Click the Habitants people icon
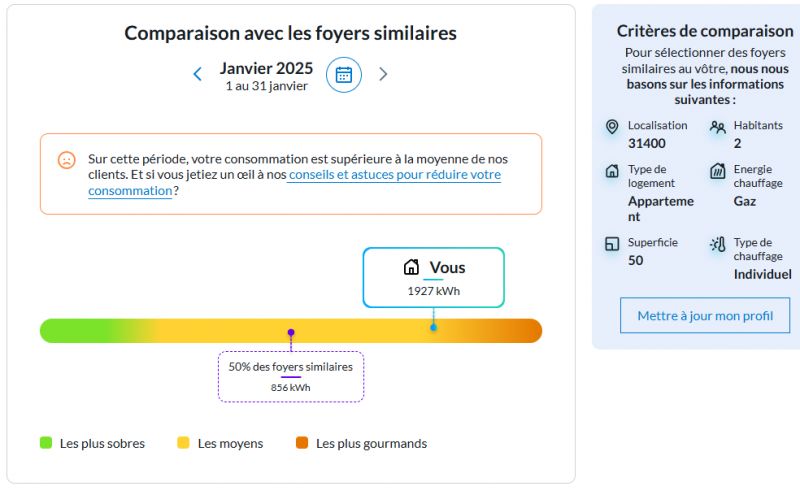Image resolution: width=800 pixels, height=495 pixels. [x=717, y=127]
